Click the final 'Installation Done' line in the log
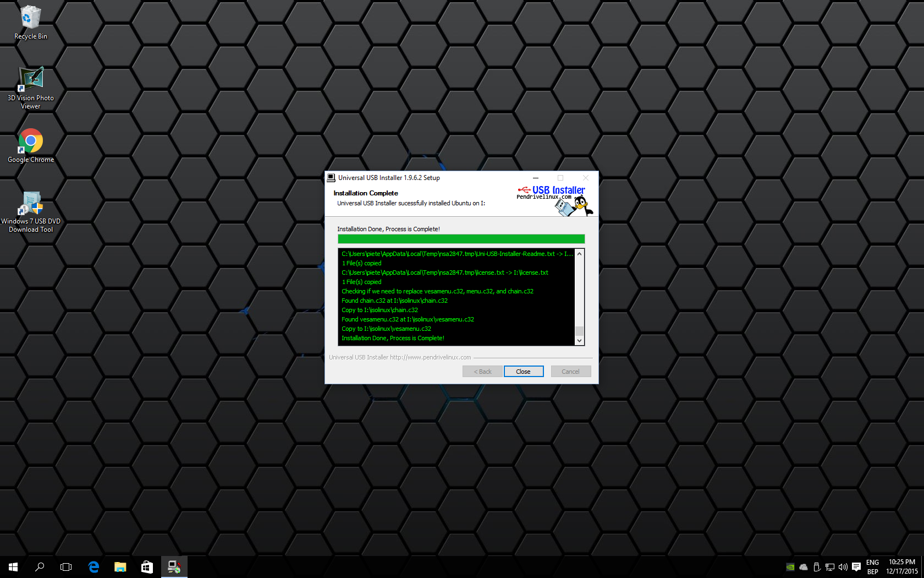Screen dimensions: 924x578 pyautogui.click(x=393, y=338)
